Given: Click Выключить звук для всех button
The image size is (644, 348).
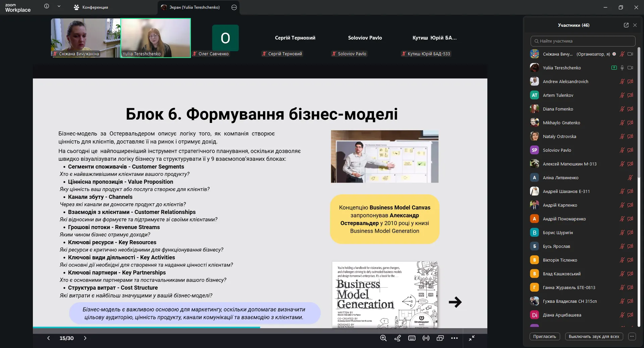Looking at the screenshot, I should tap(594, 336).
